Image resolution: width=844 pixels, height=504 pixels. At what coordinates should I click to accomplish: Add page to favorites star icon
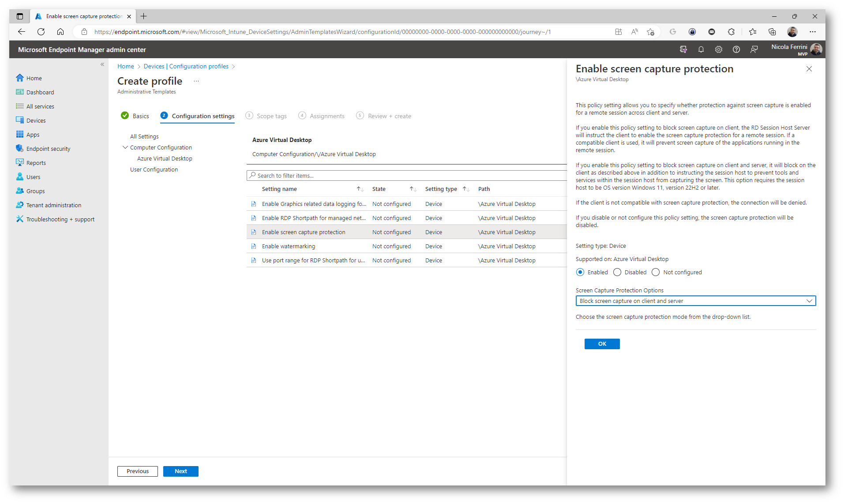(650, 32)
